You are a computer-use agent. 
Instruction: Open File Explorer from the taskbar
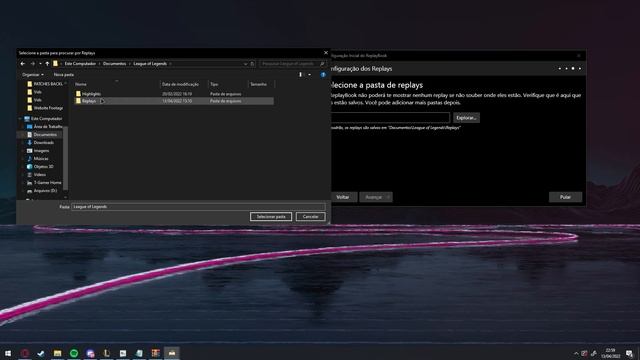pos(58,353)
